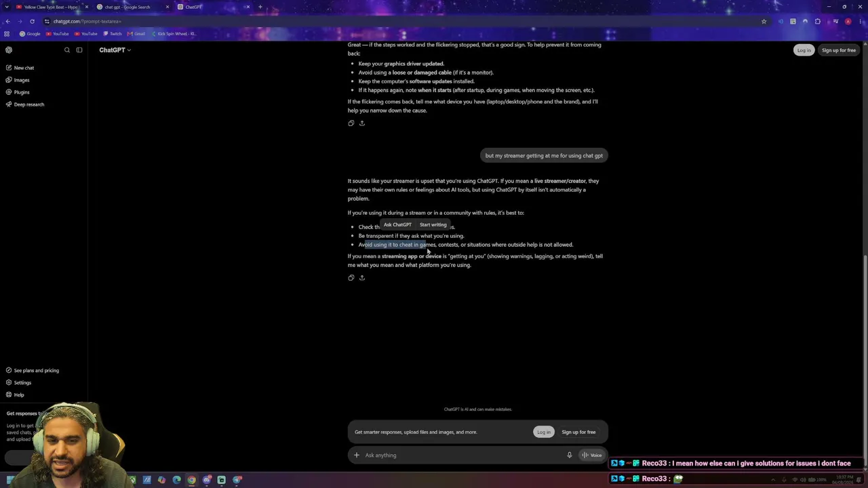The width and height of the screenshot is (868, 488).
Task: Open the Gmail bookmark
Action: coord(136,34)
